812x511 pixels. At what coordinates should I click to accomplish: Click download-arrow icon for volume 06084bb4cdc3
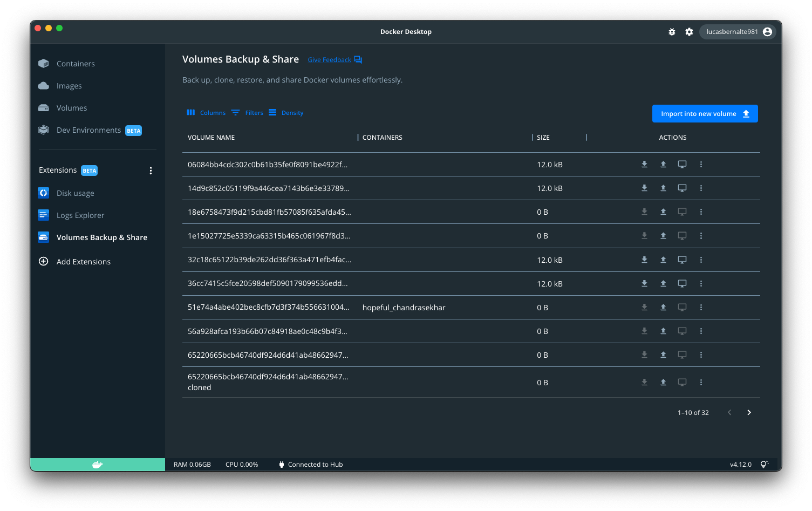click(644, 165)
